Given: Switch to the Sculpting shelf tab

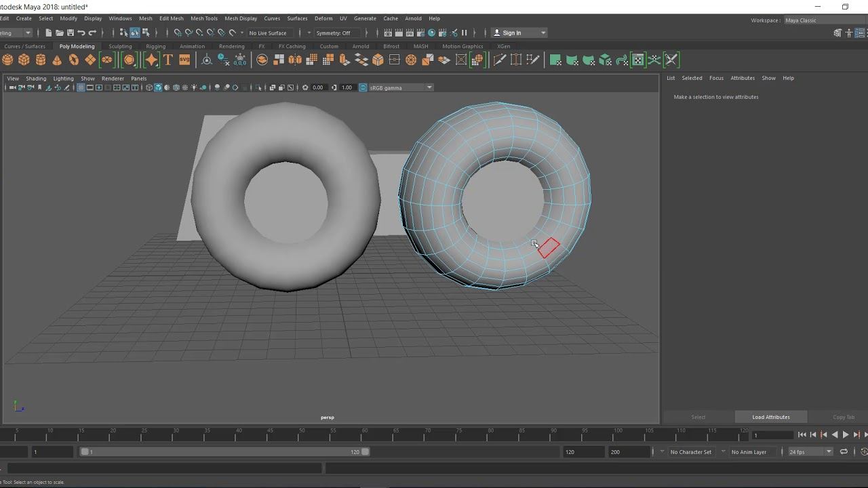Looking at the screenshot, I should [120, 46].
